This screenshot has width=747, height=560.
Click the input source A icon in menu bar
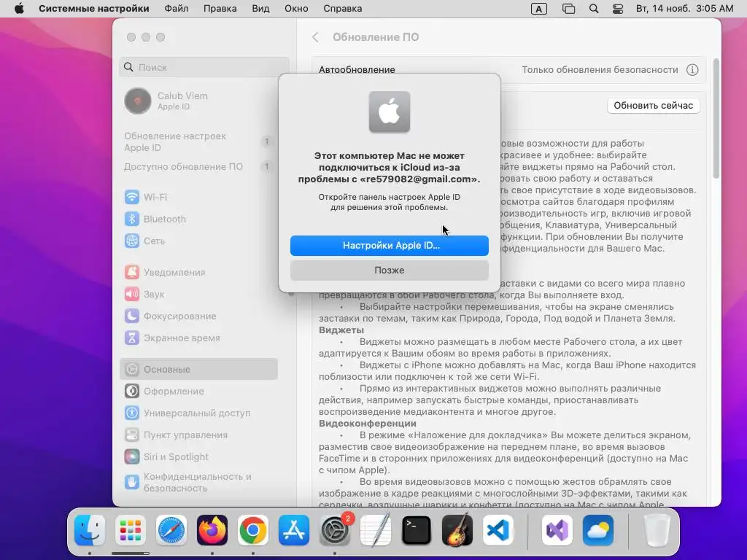pos(539,9)
